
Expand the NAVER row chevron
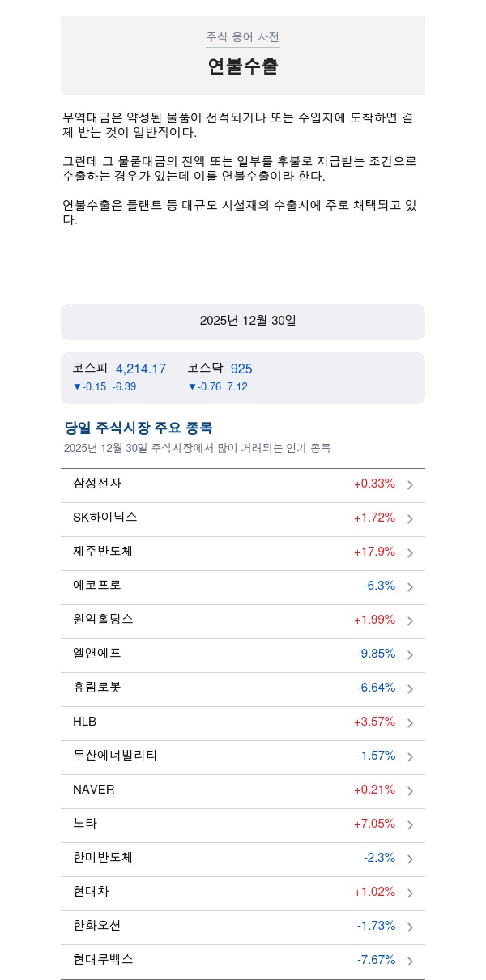point(410,791)
